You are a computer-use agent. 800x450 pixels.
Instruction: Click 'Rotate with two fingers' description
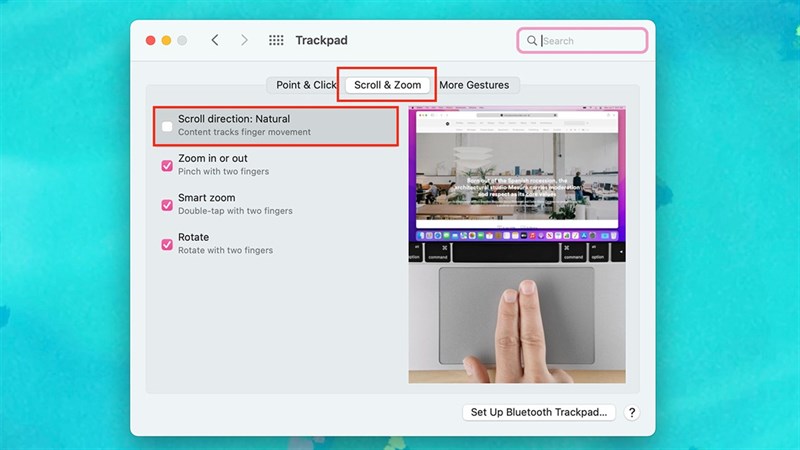click(226, 251)
